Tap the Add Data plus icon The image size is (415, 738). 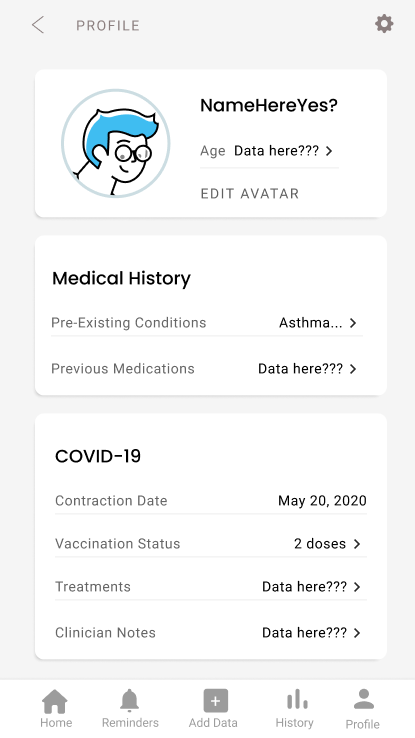215,701
